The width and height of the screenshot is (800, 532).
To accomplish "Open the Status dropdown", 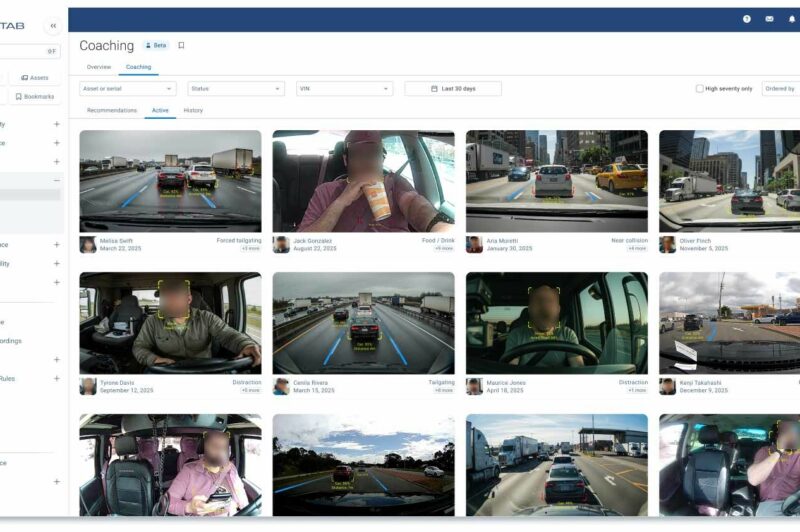I will pyautogui.click(x=236, y=89).
